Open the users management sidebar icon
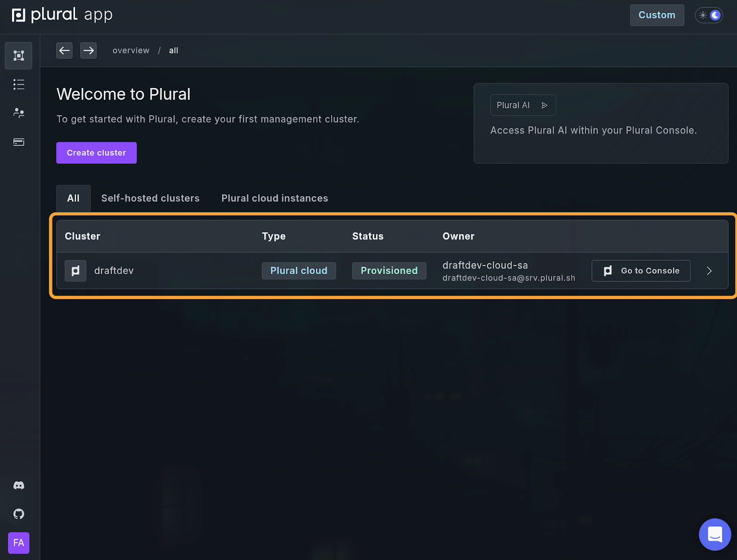The image size is (737, 560). point(18,113)
